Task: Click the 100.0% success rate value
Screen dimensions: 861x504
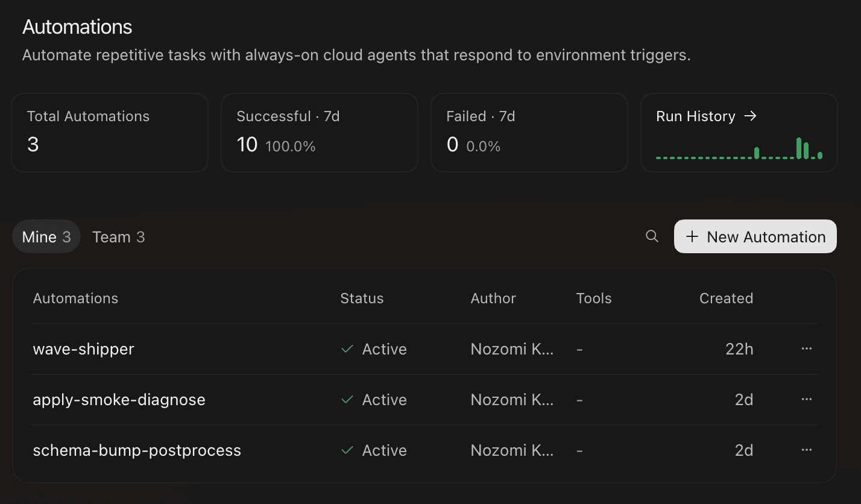Action: [291, 146]
